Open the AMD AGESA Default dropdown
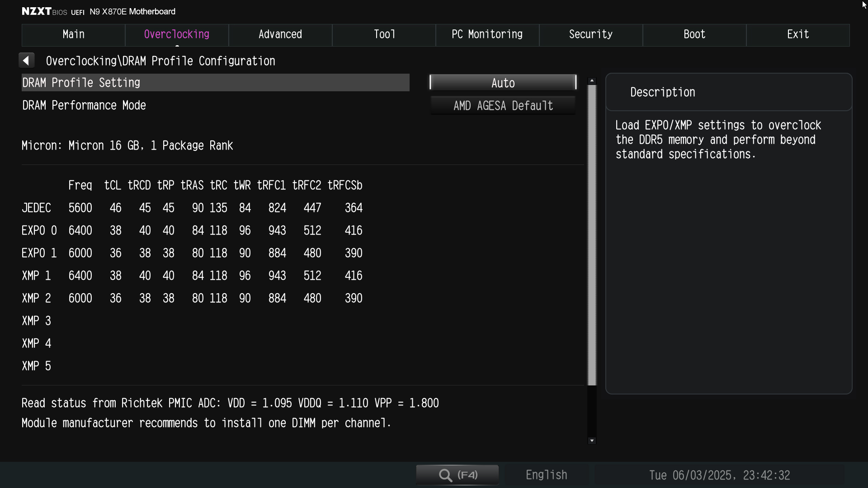Viewport: 868px width, 488px height. [x=503, y=106]
